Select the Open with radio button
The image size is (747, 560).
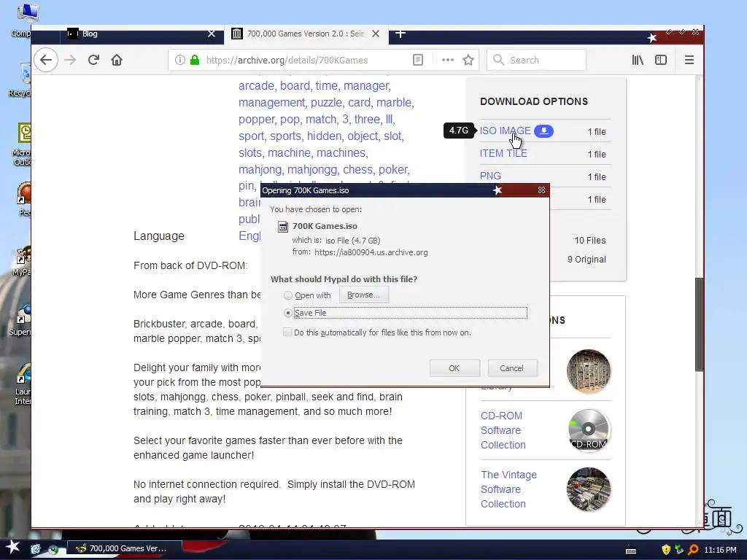pyautogui.click(x=287, y=295)
